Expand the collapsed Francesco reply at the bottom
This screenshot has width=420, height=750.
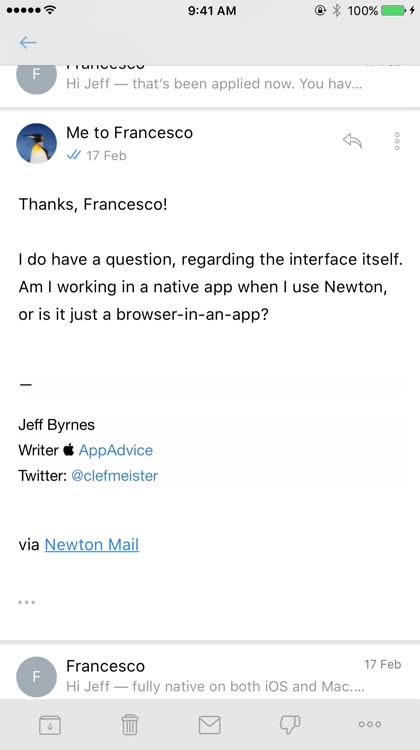pyautogui.click(x=210, y=676)
